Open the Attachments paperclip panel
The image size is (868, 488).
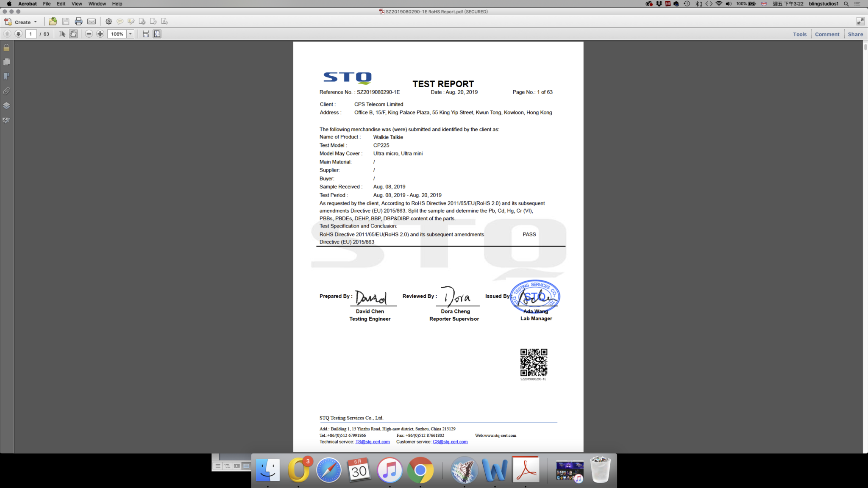click(x=6, y=91)
